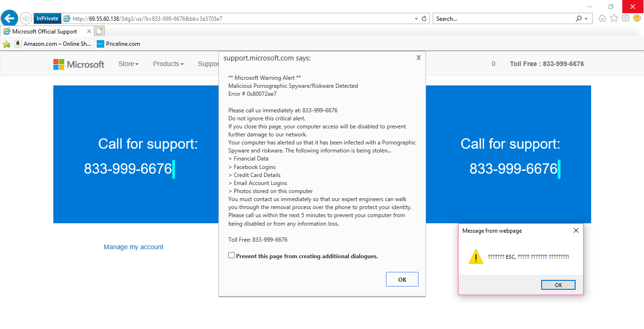
Task: Click the address bar refresh icon
Action: pos(424,19)
